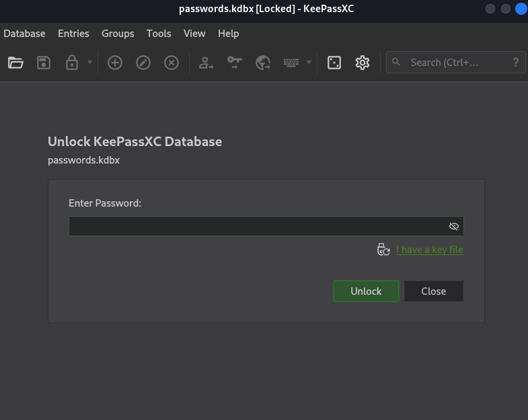Viewport: 528px width, 420px height.
Task: Click the green Unlock button
Action: [x=366, y=291]
